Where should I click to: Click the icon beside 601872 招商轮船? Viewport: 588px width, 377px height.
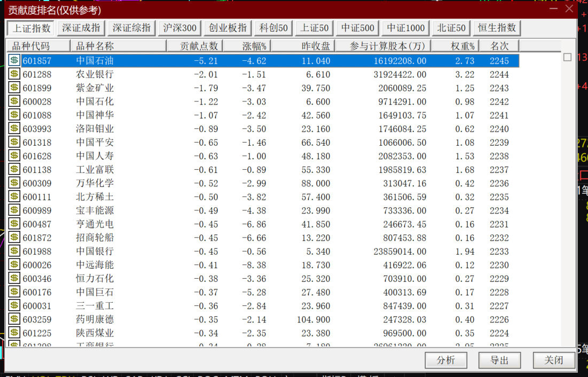[x=14, y=238]
